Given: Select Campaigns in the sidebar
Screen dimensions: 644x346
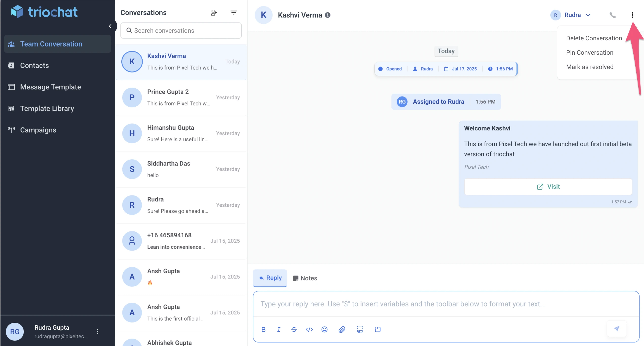Looking at the screenshot, I should coord(38,130).
